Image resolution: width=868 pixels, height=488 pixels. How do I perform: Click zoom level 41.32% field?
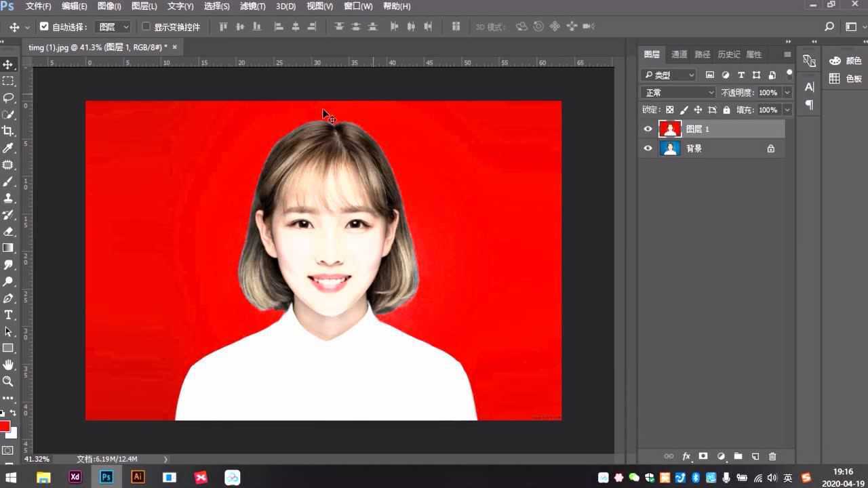(37, 459)
